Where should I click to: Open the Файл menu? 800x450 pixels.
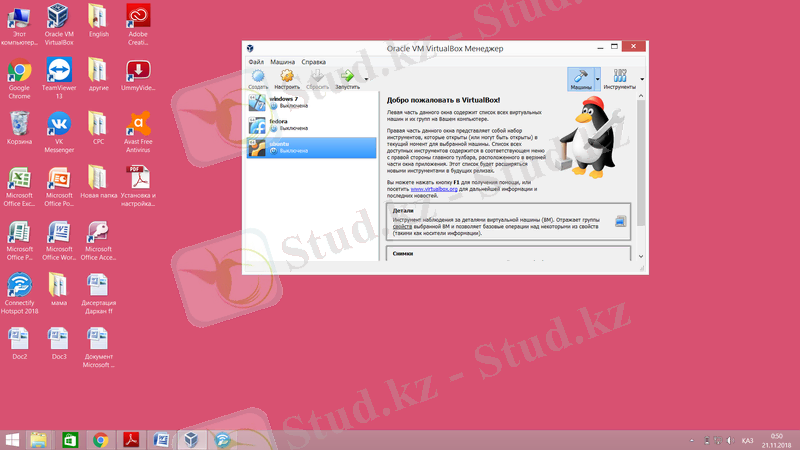256,62
